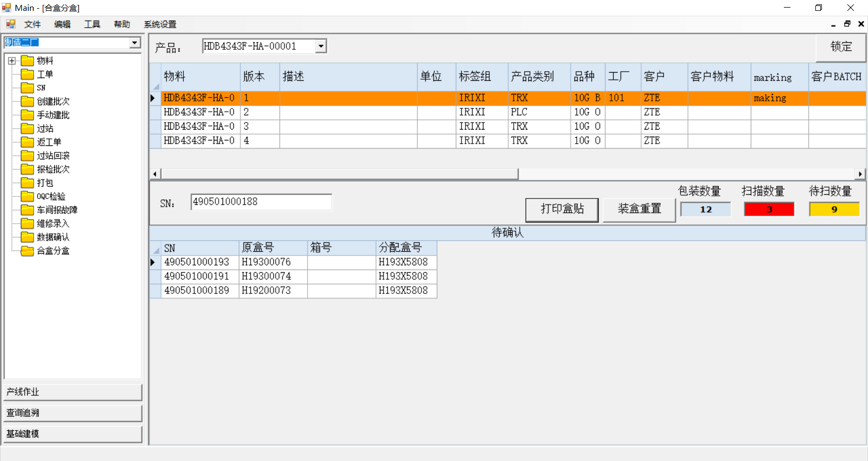
Task: Select the 工单 folder icon
Action: [x=27, y=74]
